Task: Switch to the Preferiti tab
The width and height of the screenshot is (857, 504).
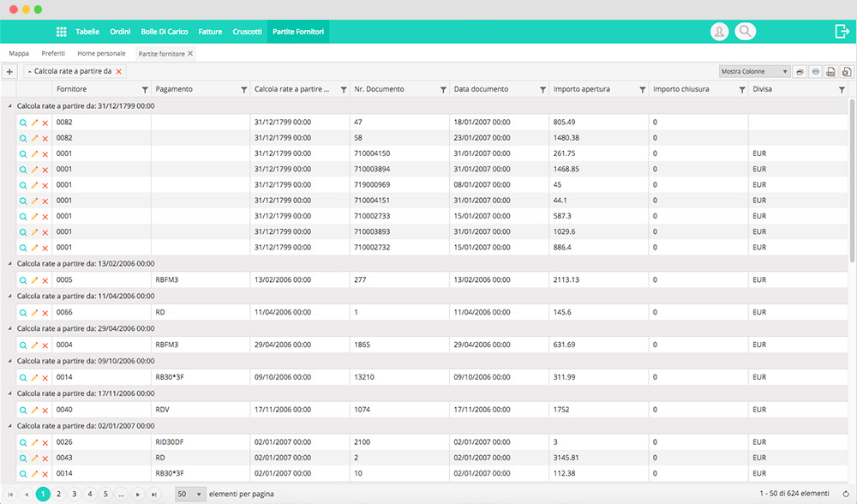Action: pos(53,53)
